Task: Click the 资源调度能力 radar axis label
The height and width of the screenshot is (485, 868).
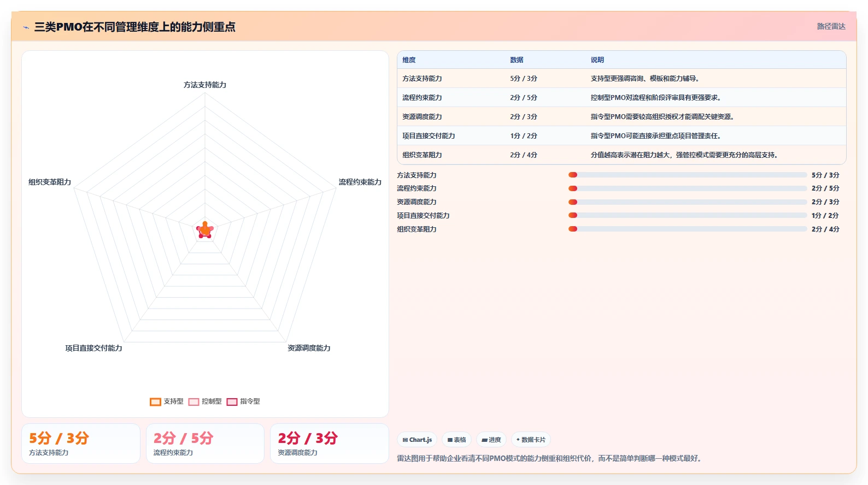Action: (309, 348)
